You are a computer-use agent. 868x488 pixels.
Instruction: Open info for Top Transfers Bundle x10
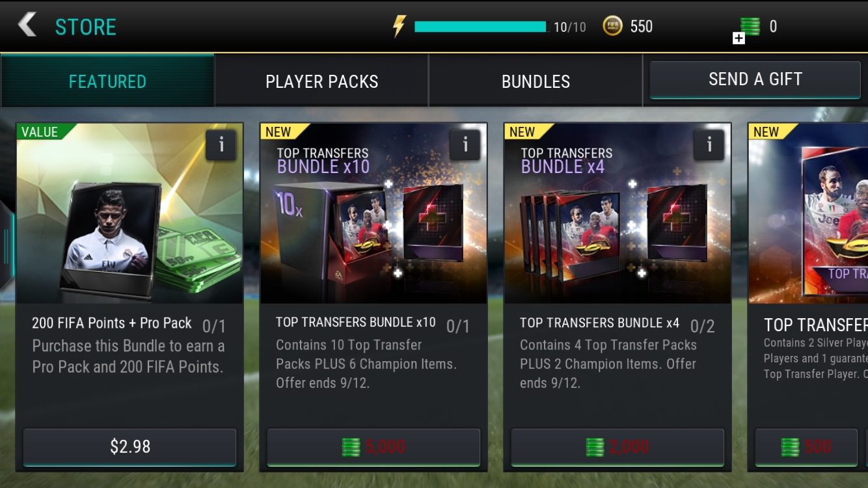click(x=465, y=145)
